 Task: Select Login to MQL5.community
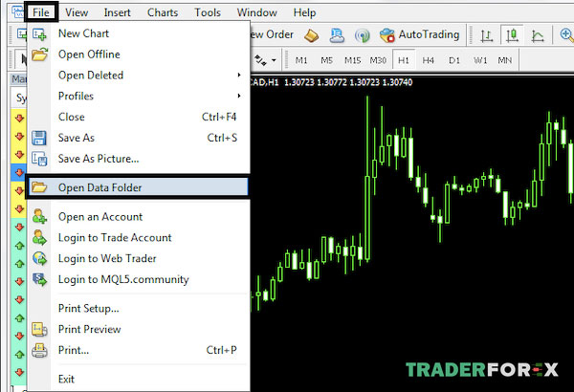pyautogui.click(x=139, y=279)
